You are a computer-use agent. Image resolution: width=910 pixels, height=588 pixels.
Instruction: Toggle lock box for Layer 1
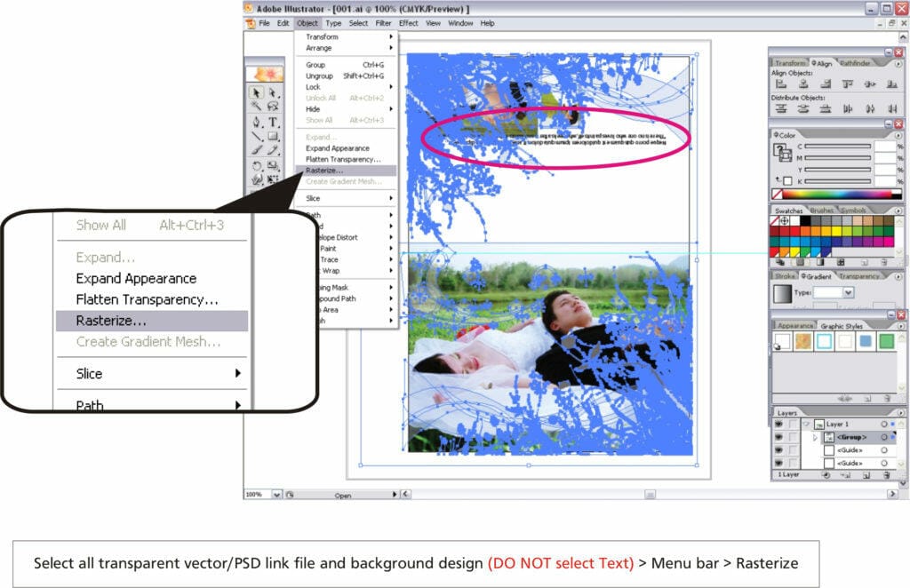[x=793, y=425]
